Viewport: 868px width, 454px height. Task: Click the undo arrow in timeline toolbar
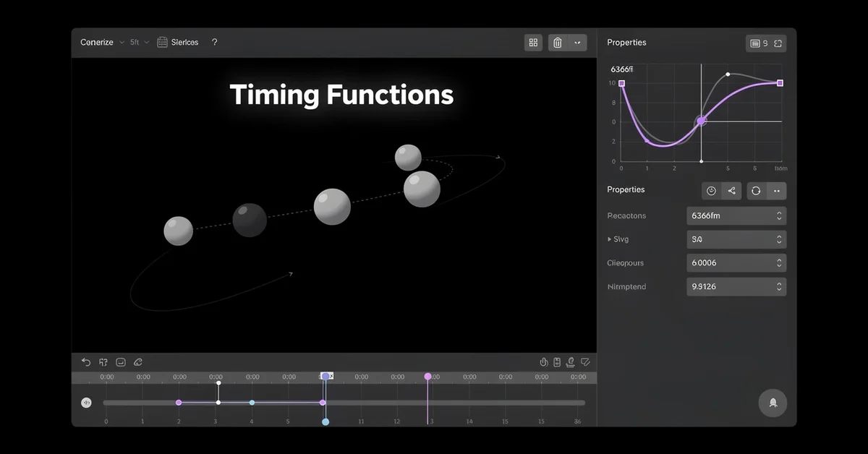pos(86,362)
